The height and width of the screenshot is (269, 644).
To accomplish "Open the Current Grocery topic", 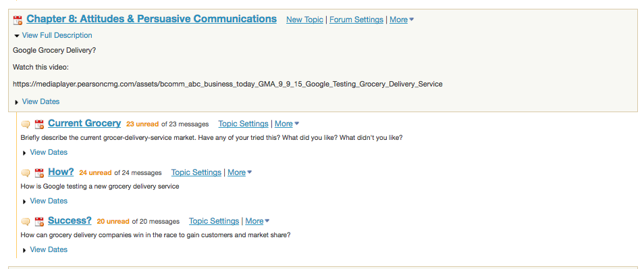I will tap(84, 123).
